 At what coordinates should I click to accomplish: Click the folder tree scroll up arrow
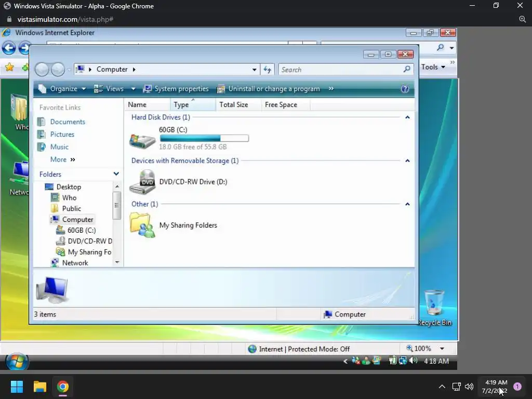117,187
